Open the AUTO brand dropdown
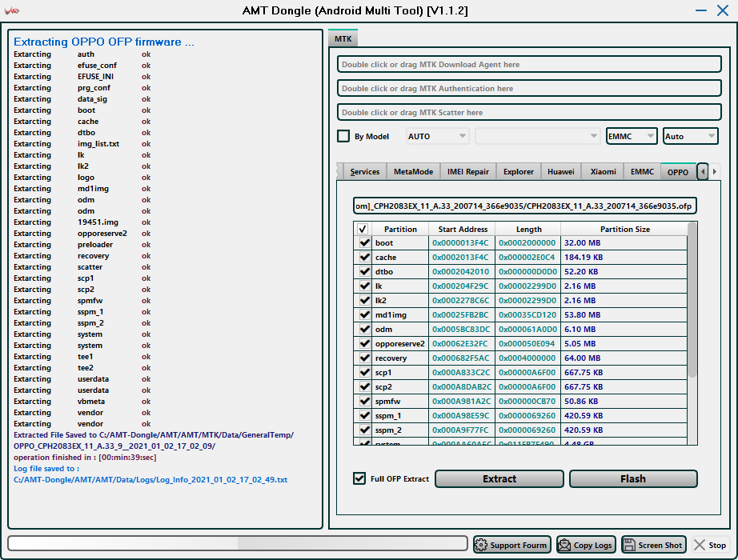738x560 pixels. pos(437,136)
